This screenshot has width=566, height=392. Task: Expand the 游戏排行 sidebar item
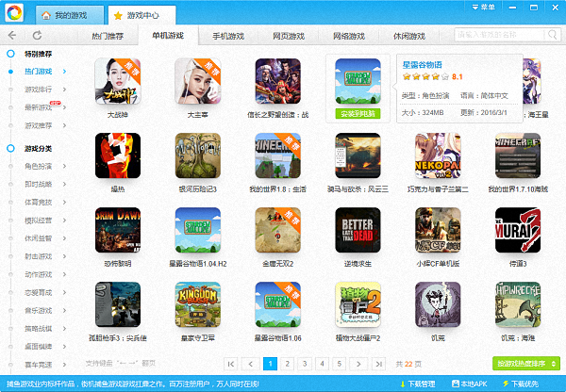tap(41, 90)
